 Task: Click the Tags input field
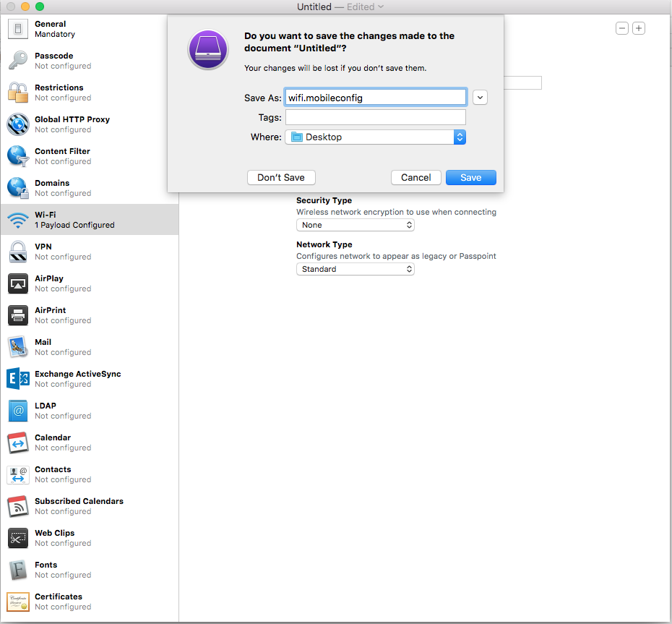376,118
